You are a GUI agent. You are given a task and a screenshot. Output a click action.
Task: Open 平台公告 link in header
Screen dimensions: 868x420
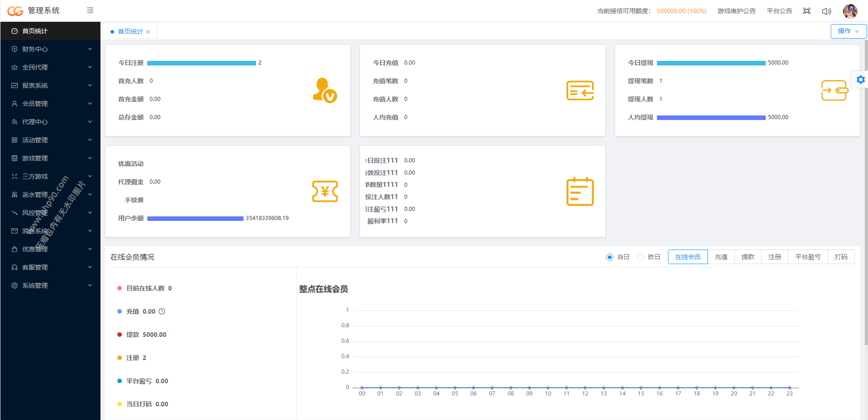(779, 11)
